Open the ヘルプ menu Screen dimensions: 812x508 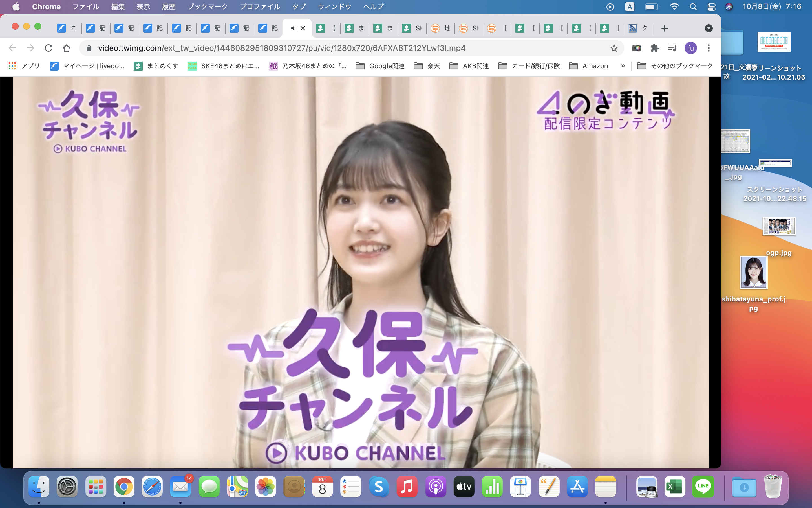click(374, 7)
